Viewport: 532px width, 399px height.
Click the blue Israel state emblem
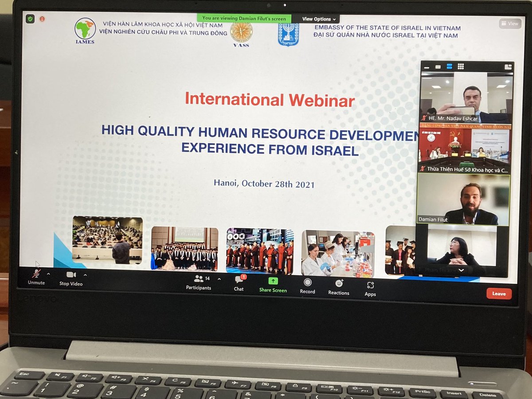(289, 34)
